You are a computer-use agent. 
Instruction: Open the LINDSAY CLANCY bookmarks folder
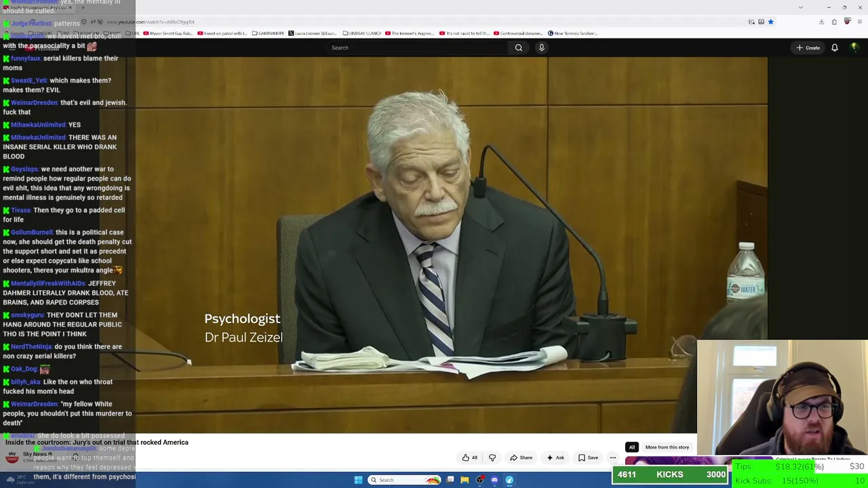pyautogui.click(x=363, y=33)
